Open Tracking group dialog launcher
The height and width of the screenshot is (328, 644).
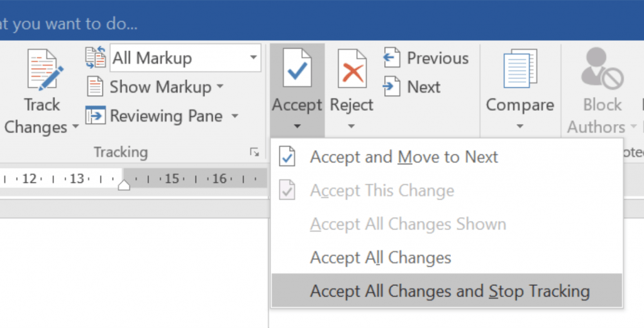[x=254, y=152]
